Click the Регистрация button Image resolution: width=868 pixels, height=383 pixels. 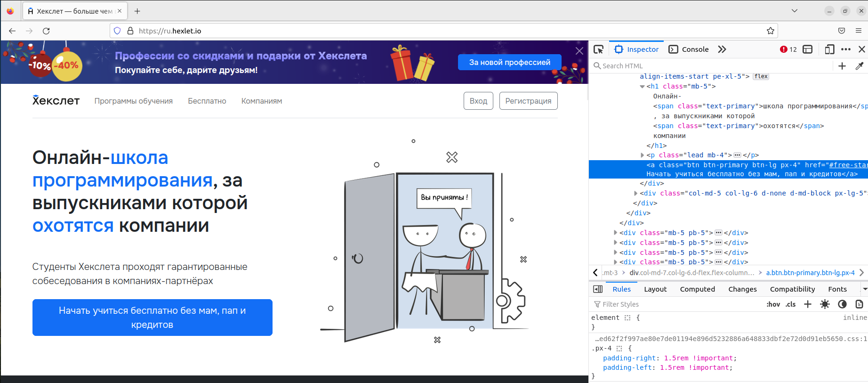click(x=528, y=101)
